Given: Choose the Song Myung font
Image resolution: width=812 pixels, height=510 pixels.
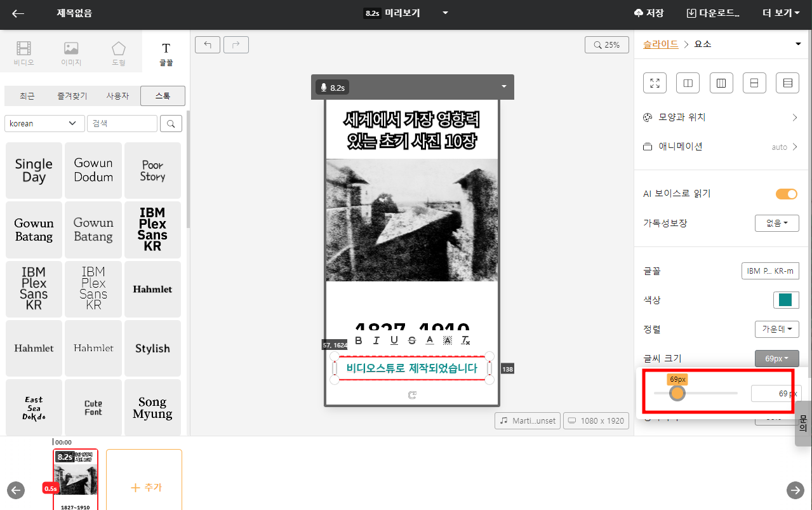Looking at the screenshot, I should point(152,407).
